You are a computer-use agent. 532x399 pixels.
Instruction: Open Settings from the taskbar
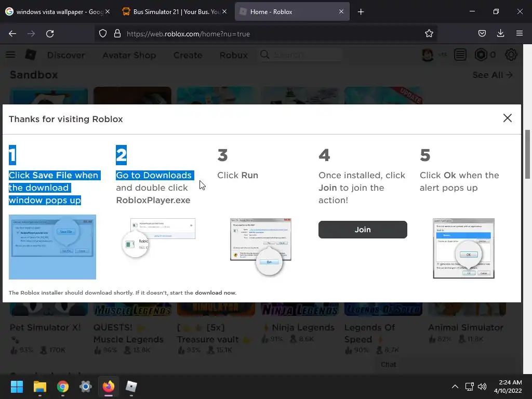[x=86, y=387]
